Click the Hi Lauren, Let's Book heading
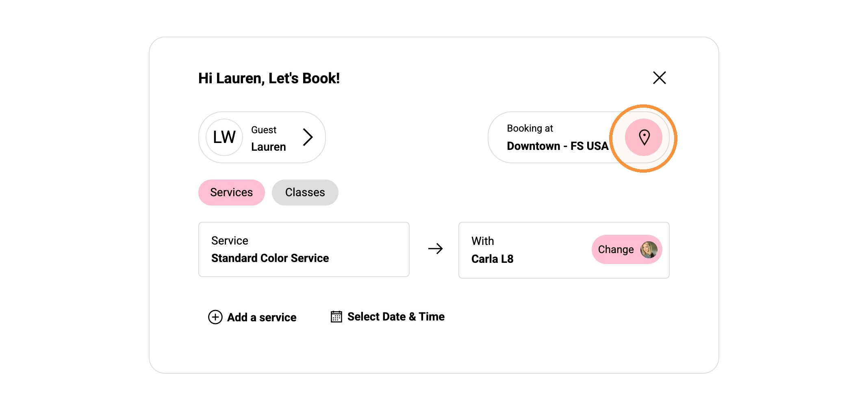The height and width of the screenshot is (418, 868). [x=269, y=78]
